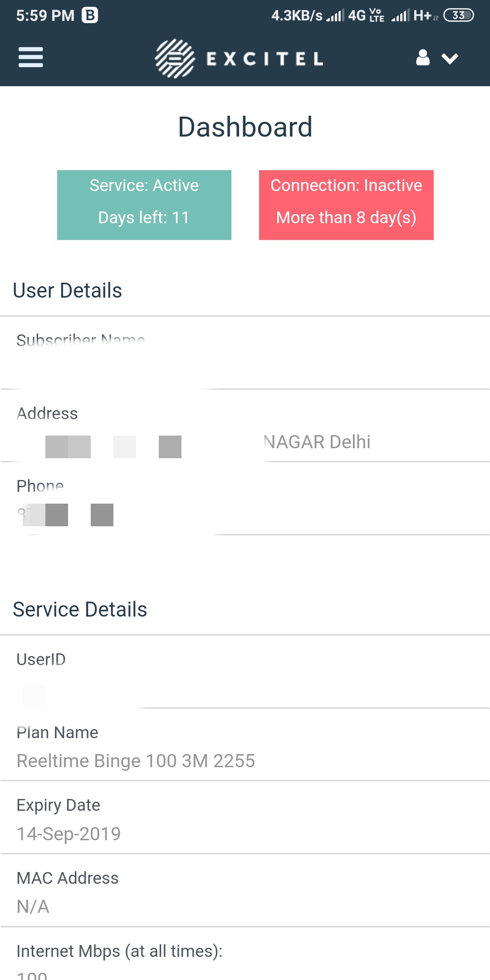Tap the Connection: Inactive status box

click(346, 205)
